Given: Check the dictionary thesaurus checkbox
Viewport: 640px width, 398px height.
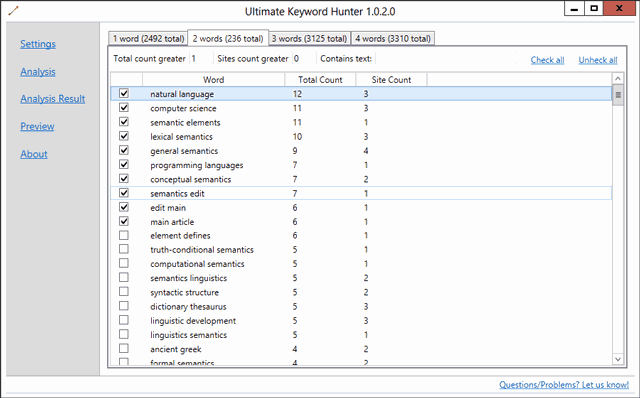Looking at the screenshot, I should 124,306.
